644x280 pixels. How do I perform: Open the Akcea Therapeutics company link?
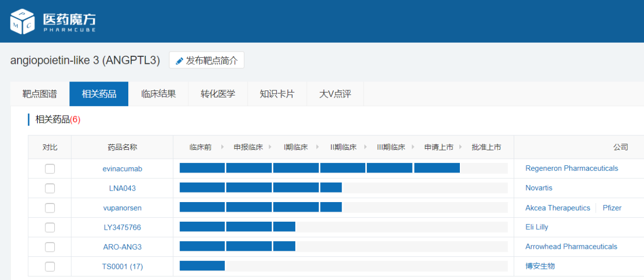click(557, 208)
